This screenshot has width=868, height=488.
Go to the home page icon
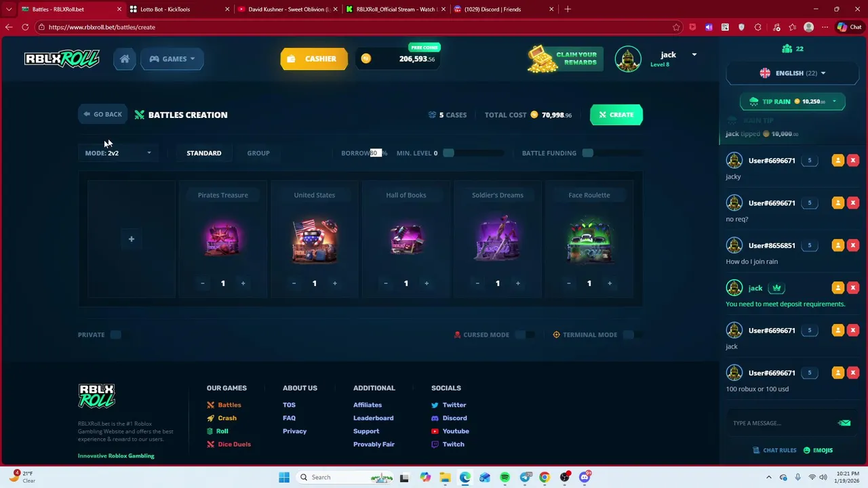(125, 59)
